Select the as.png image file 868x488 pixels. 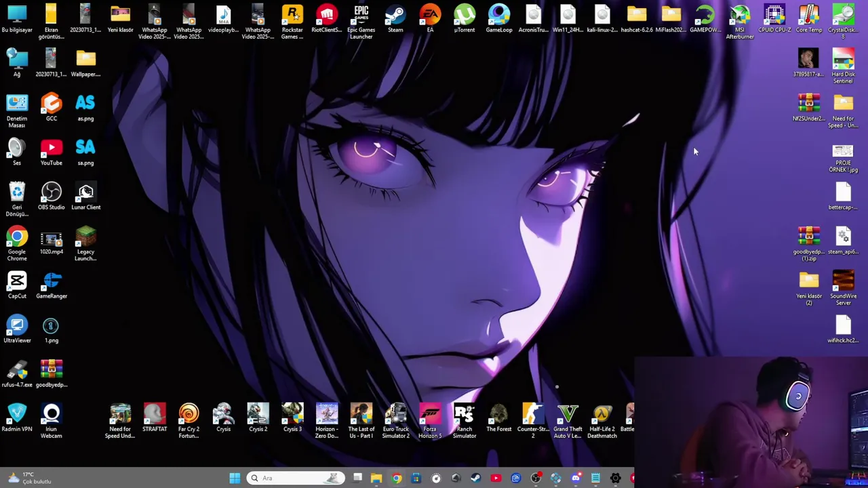pos(85,108)
